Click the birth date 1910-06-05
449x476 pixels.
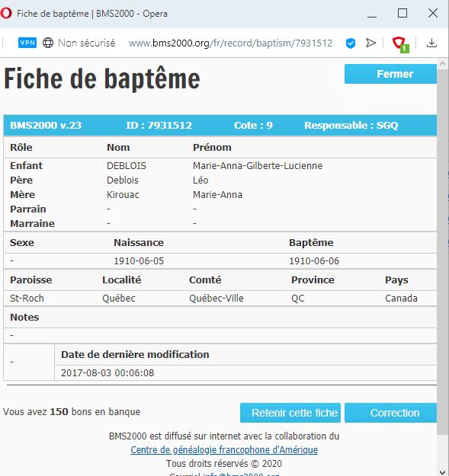(139, 261)
